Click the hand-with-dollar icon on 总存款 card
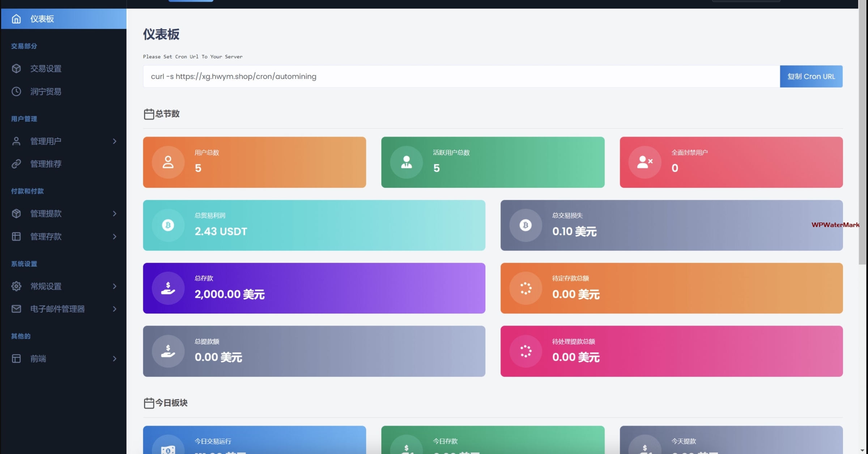 [x=168, y=288]
